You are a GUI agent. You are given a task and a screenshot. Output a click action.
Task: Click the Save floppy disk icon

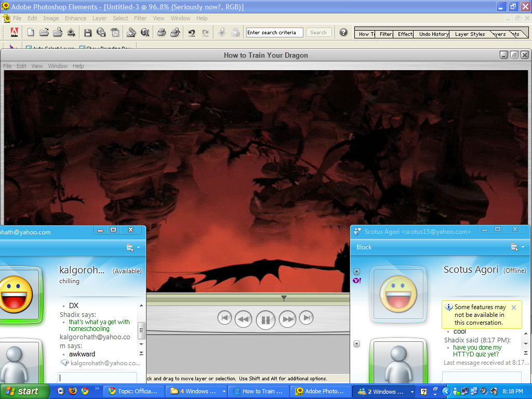point(88,32)
